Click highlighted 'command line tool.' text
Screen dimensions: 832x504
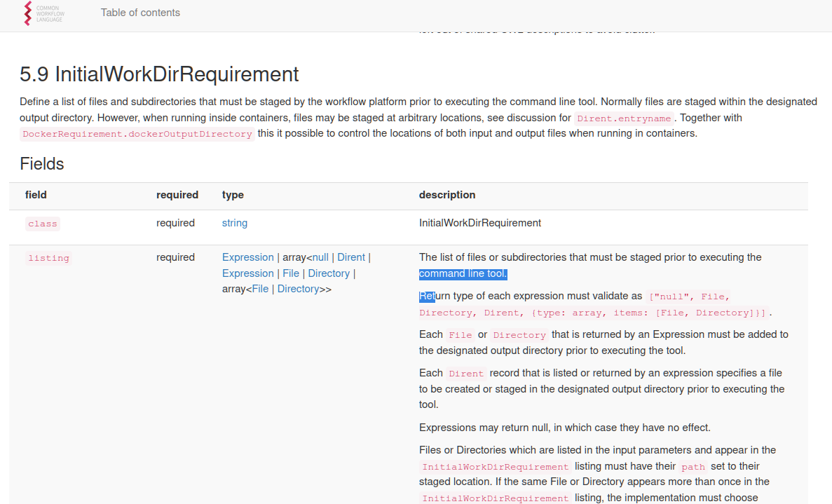[x=463, y=274]
